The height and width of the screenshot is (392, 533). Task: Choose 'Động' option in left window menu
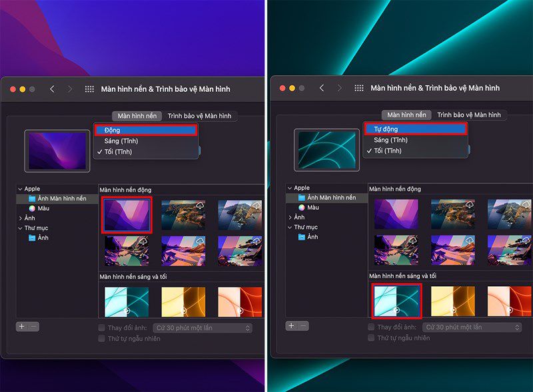[146, 130]
